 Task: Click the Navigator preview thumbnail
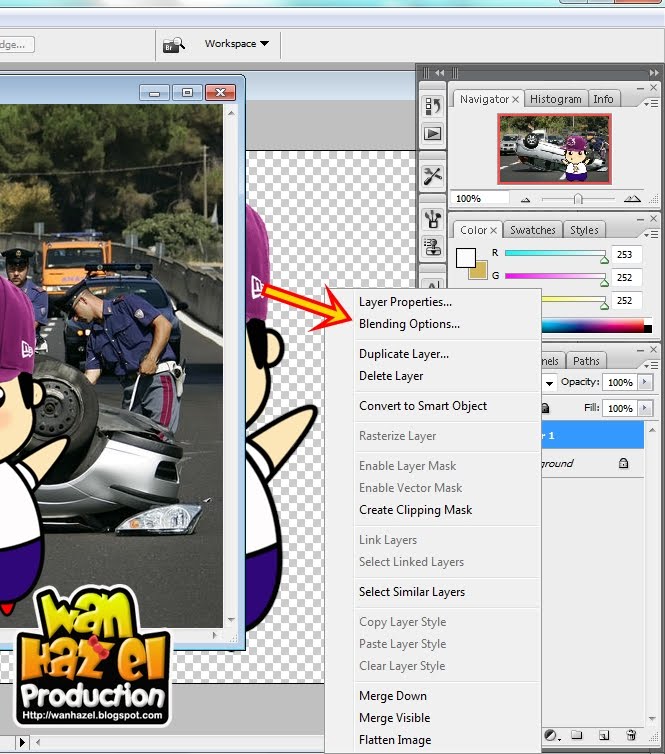point(554,149)
